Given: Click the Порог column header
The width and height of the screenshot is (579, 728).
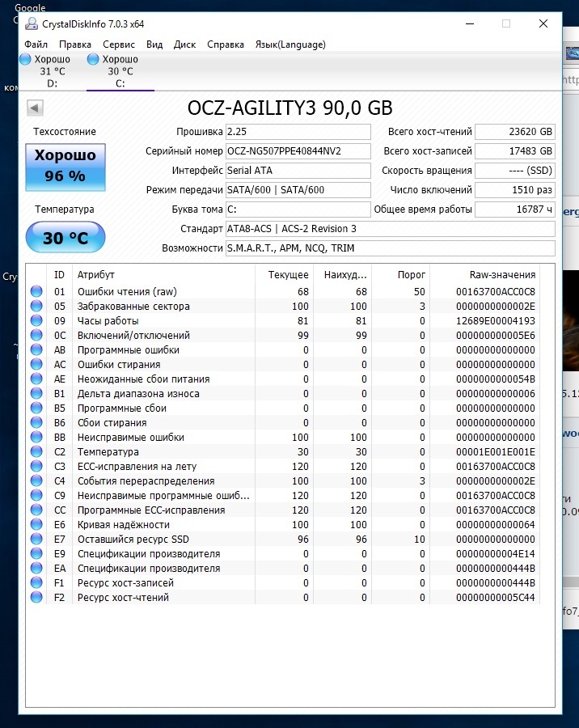Looking at the screenshot, I should click(x=401, y=274).
